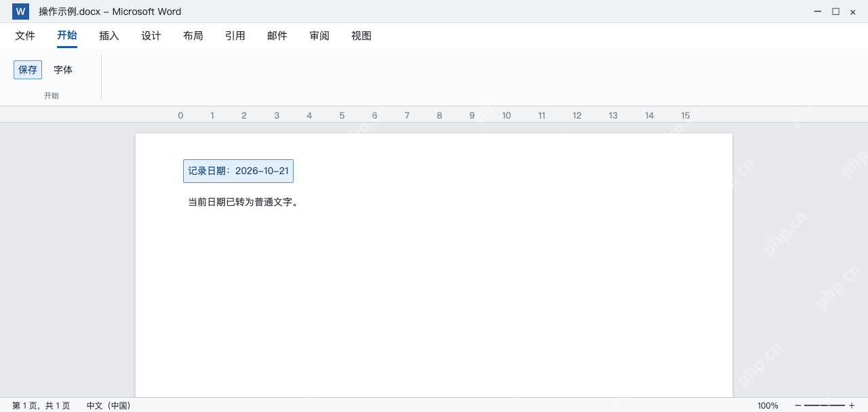Click the page count 第 1 页，共 1 页
Viewport: 868px width, 412px height.
(x=41, y=405)
